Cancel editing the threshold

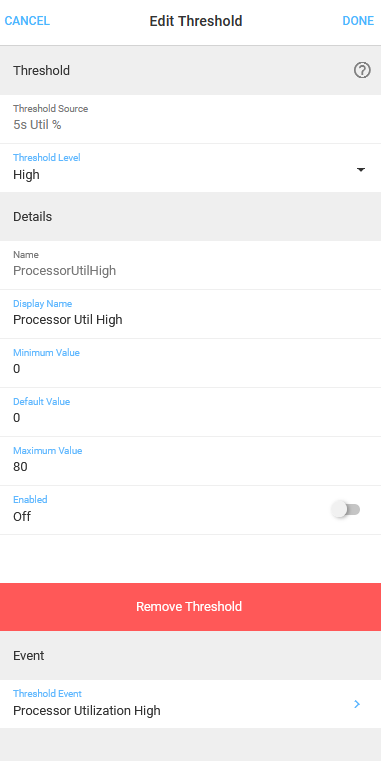(x=27, y=21)
